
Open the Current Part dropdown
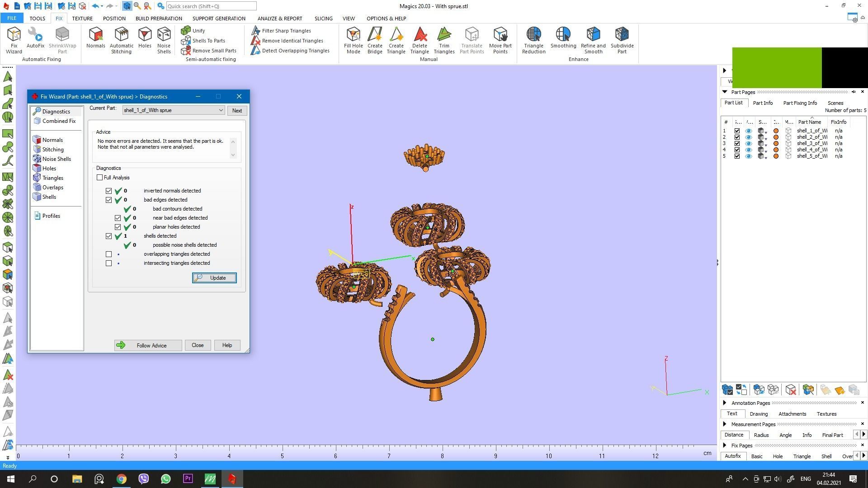[x=221, y=110]
